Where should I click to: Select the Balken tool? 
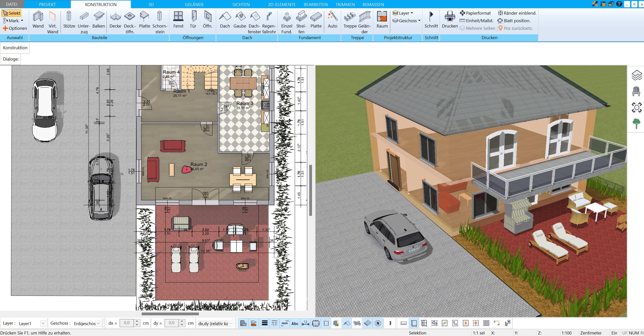point(98,19)
